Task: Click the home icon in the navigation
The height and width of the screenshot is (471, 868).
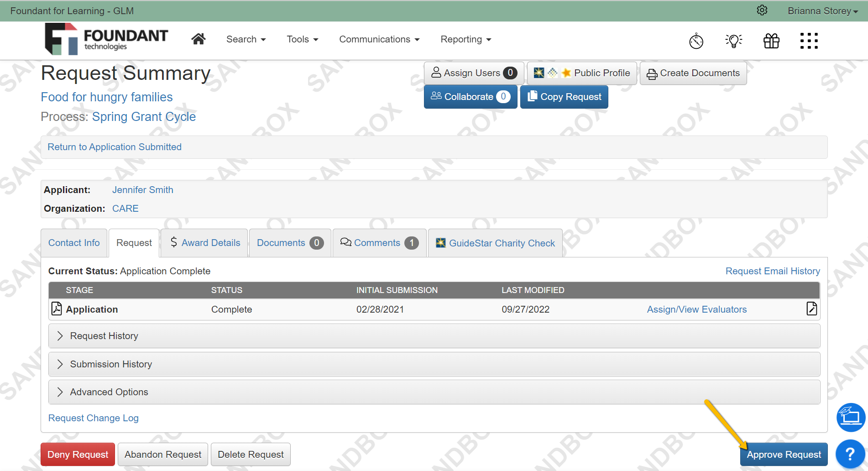Action: coord(199,39)
